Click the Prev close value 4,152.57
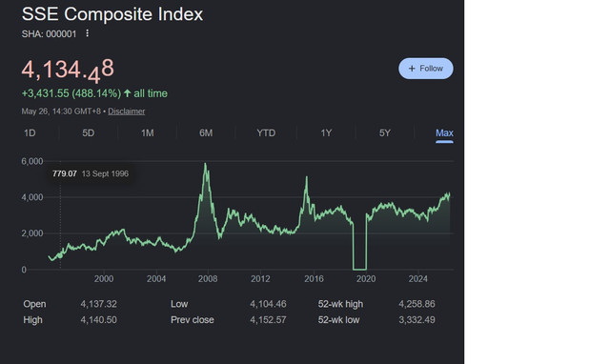Image resolution: width=610 pixels, height=364 pixels. coord(268,319)
